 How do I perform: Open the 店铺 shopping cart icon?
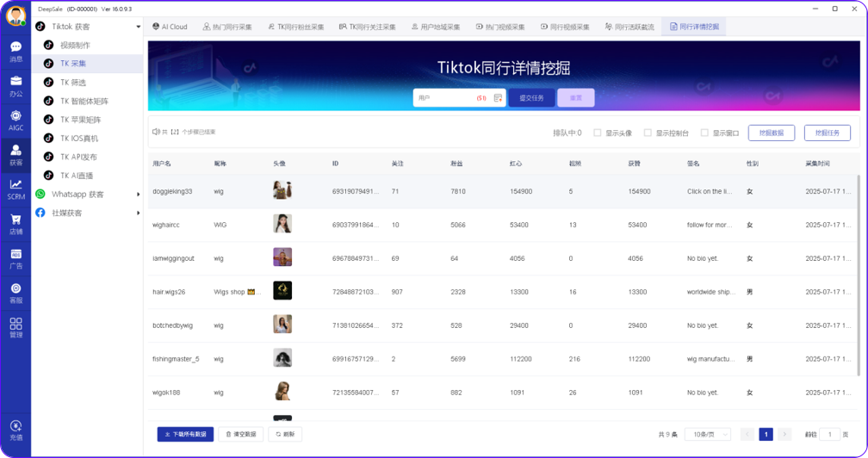coord(16,224)
